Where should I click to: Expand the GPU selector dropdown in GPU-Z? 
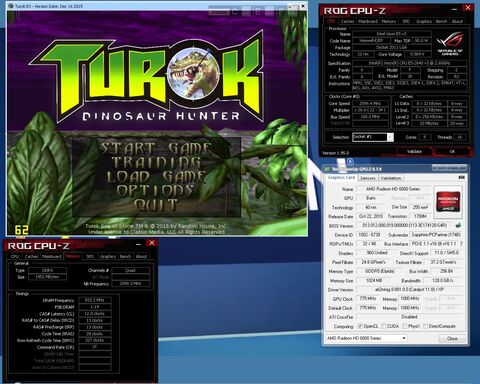tap(404, 338)
